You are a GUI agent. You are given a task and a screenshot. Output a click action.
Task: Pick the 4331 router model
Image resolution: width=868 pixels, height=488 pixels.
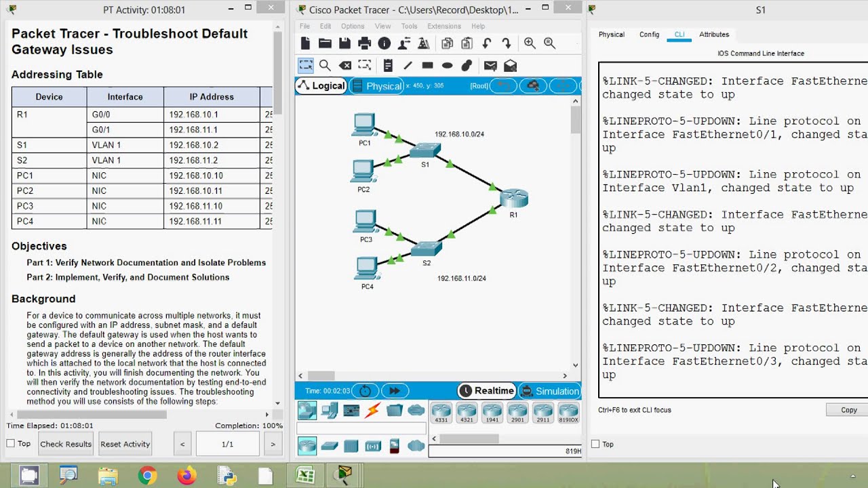(x=441, y=413)
